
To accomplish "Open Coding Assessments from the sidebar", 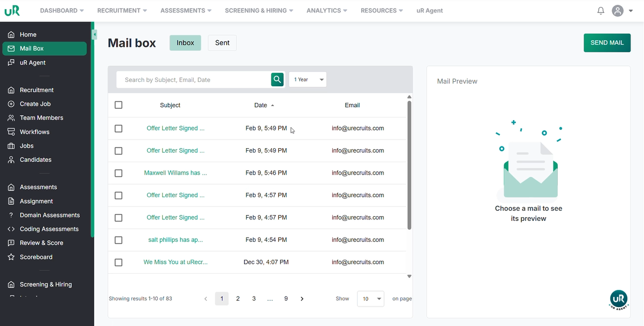I will pos(49,229).
